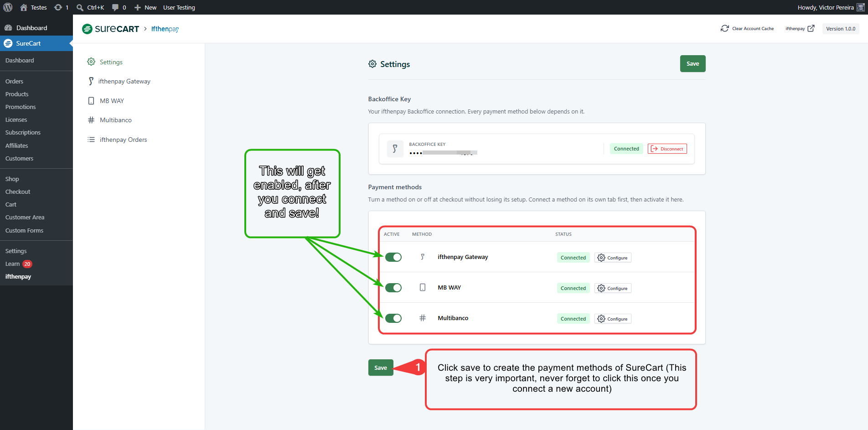Toggle MB WAY active switch
This screenshot has height=430, width=868.
click(393, 288)
